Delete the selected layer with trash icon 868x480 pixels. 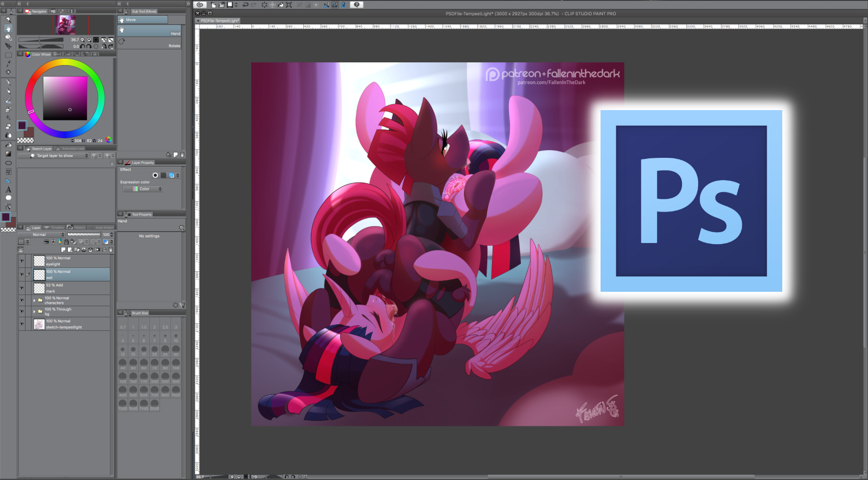pyautogui.click(x=111, y=250)
